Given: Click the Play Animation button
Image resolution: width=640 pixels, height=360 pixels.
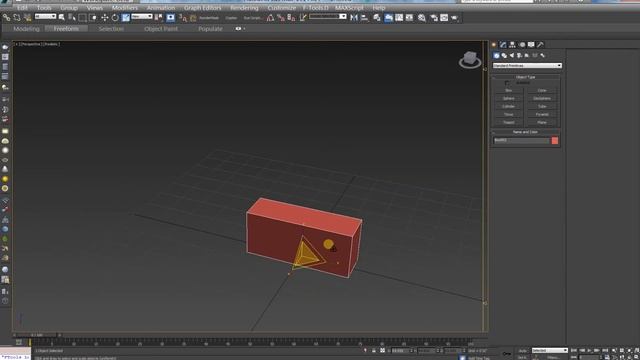Looking at the screenshot, I should pos(589,351).
